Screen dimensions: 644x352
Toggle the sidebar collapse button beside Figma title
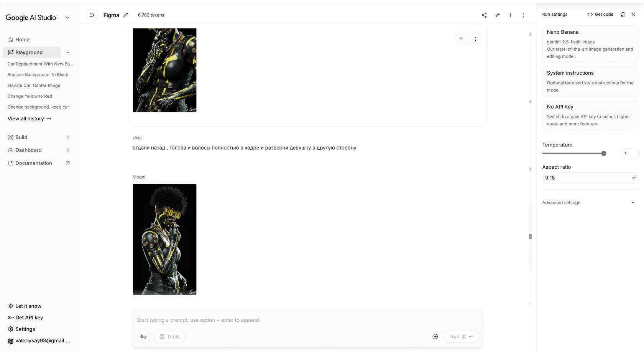92,15
